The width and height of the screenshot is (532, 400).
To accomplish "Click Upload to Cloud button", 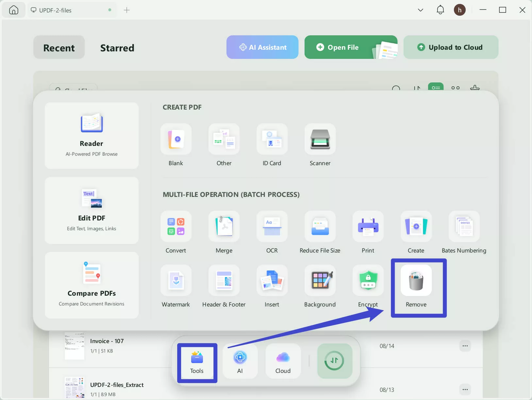I will pyautogui.click(x=451, y=47).
